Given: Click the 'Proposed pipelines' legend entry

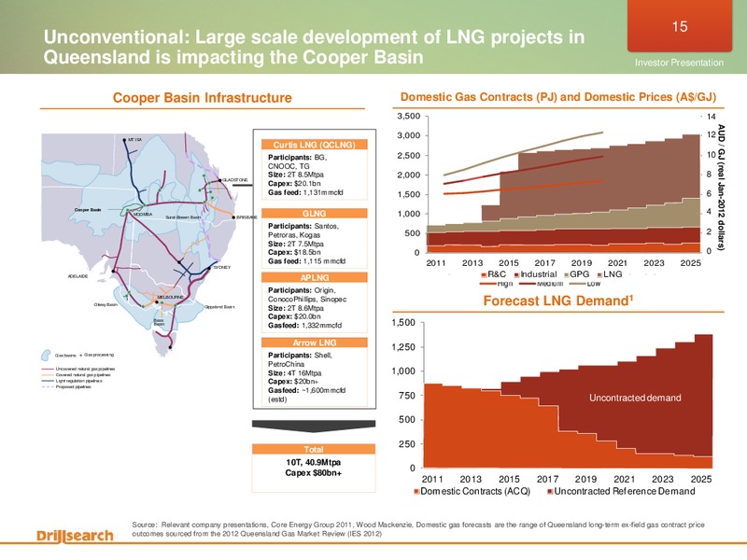Looking at the screenshot, I should pos(73,387).
